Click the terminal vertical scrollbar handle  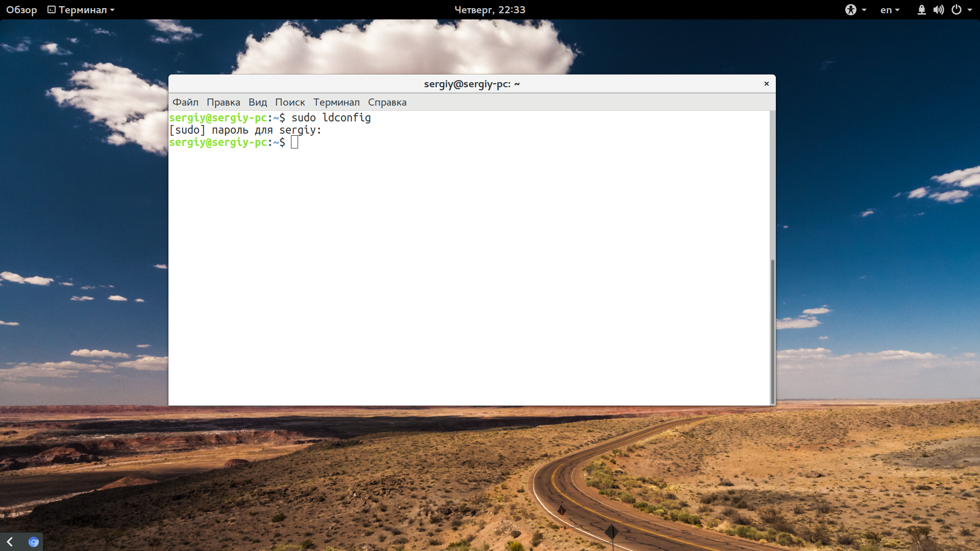coord(772,331)
